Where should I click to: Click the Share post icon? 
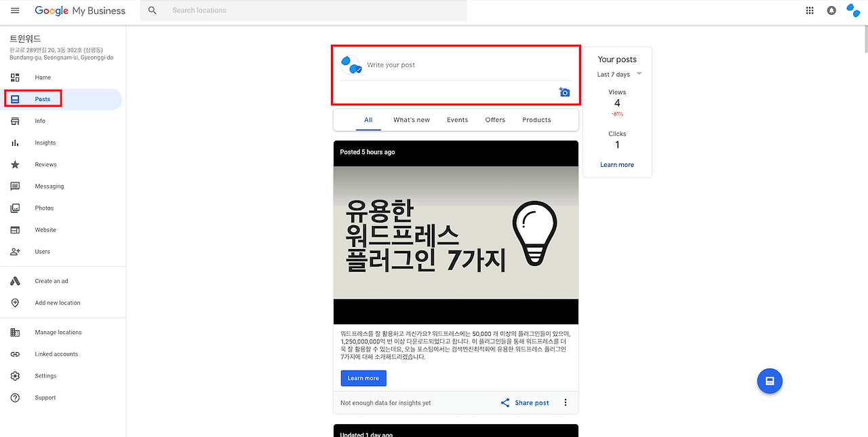pyautogui.click(x=505, y=402)
